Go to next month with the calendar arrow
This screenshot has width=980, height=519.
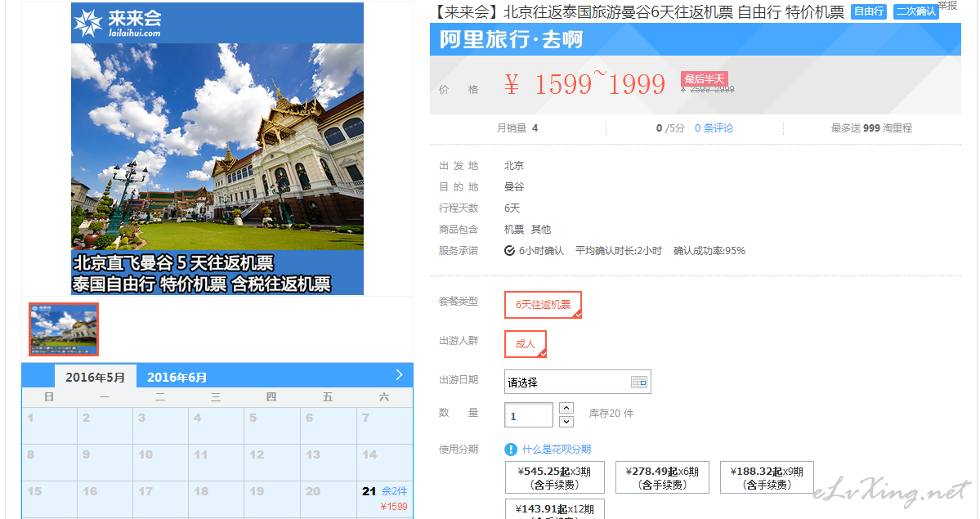(400, 374)
